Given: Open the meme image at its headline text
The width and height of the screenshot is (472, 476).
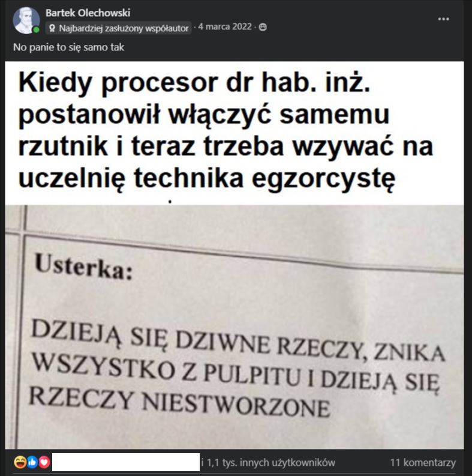Looking at the screenshot, I should click(226, 130).
